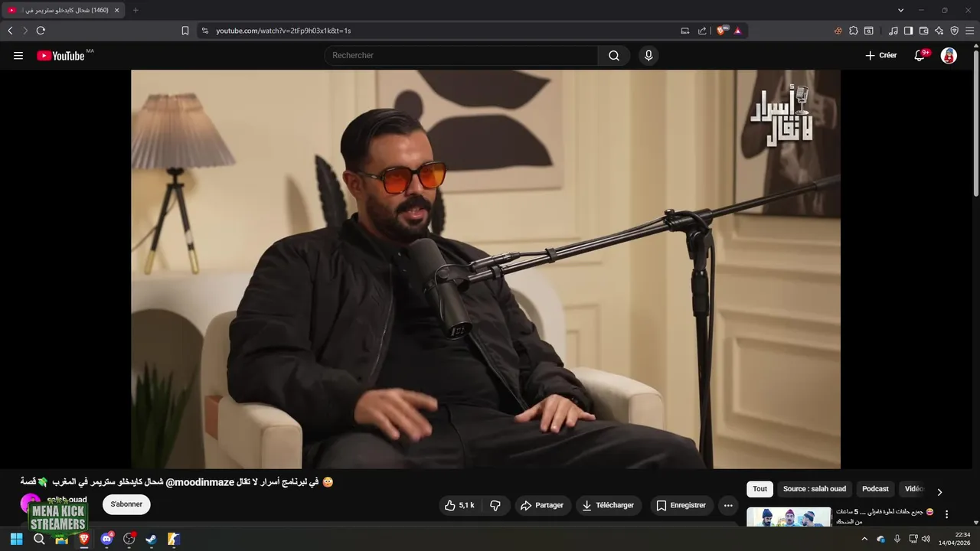Viewport: 980px width, 551px height.
Task: Open OBS Studio from the taskbar
Action: click(x=129, y=539)
